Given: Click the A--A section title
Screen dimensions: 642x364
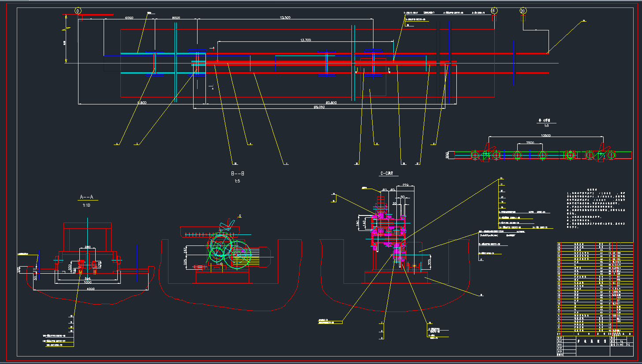Looking at the screenshot, I should point(87,197).
